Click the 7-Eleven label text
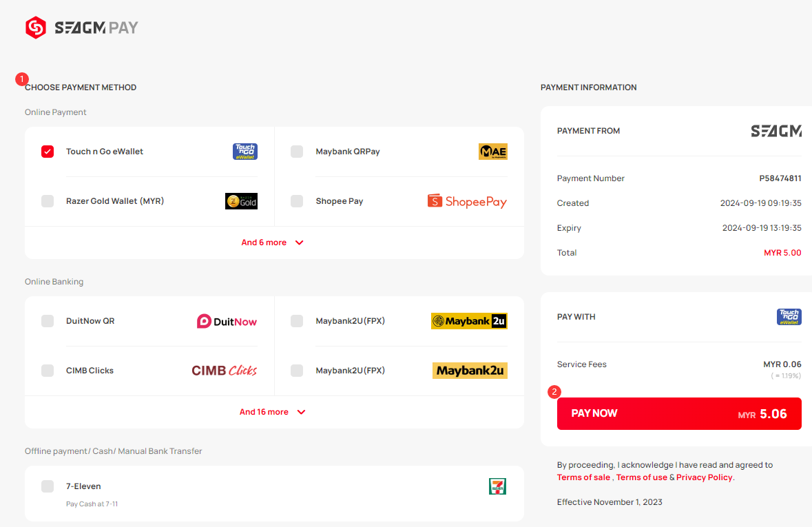Screen dimensions: 812x527 83,486
